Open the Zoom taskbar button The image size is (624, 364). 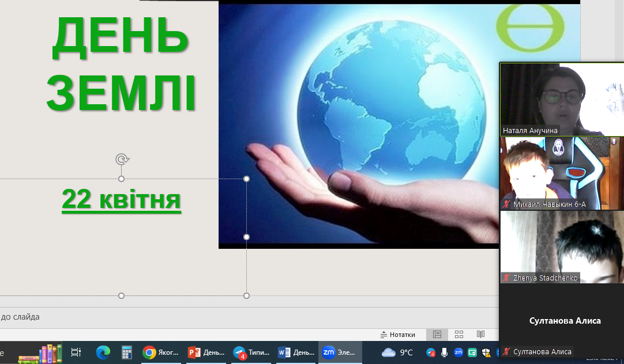click(x=340, y=352)
